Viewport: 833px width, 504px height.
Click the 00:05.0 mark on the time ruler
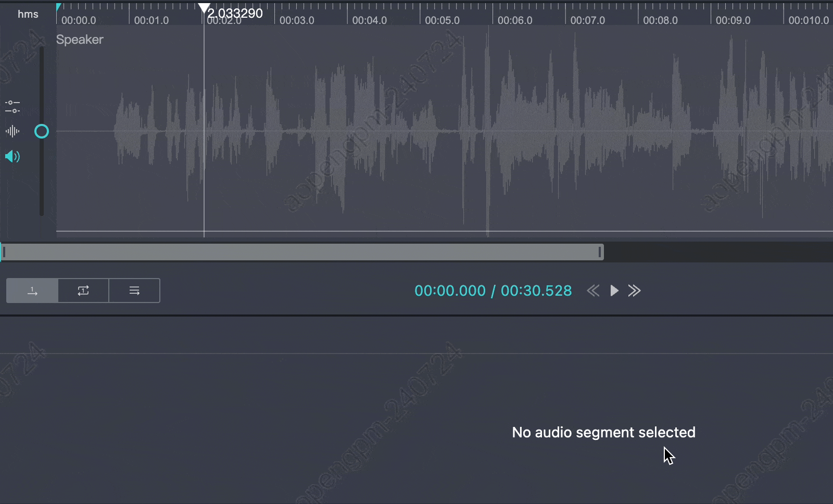tap(441, 20)
